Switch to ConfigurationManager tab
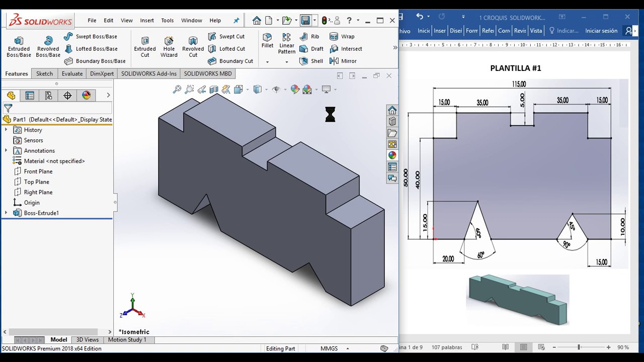Image resolution: width=644 pixels, height=362 pixels. click(x=48, y=96)
